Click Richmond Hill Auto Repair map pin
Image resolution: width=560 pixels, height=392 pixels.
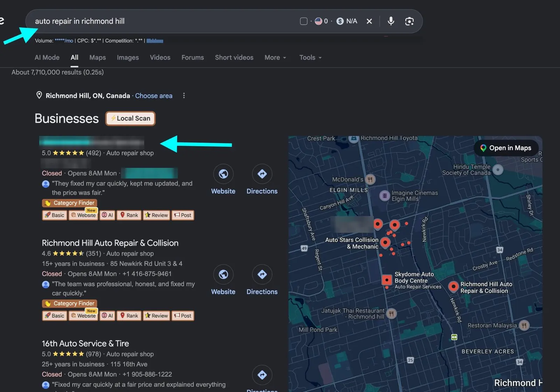pos(454,286)
